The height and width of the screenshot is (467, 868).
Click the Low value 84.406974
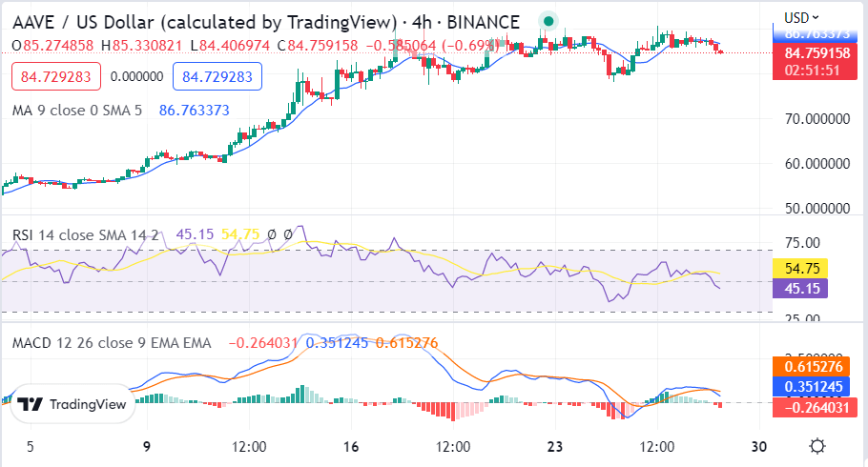234,45
